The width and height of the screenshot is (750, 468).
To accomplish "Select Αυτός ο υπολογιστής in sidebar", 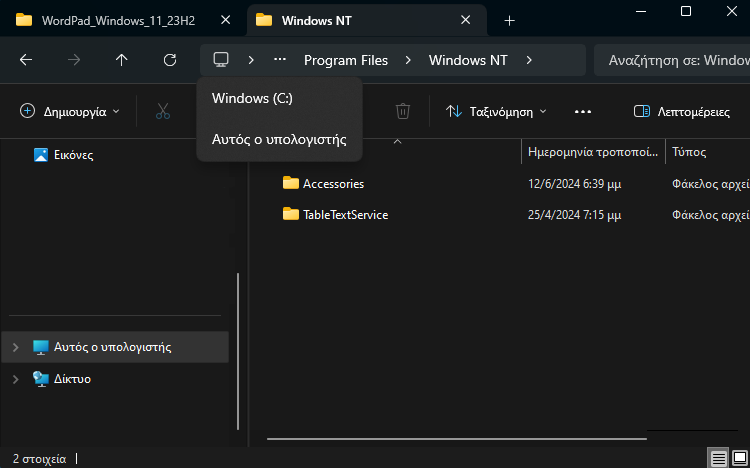I will pyautogui.click(x=115, y=347).
